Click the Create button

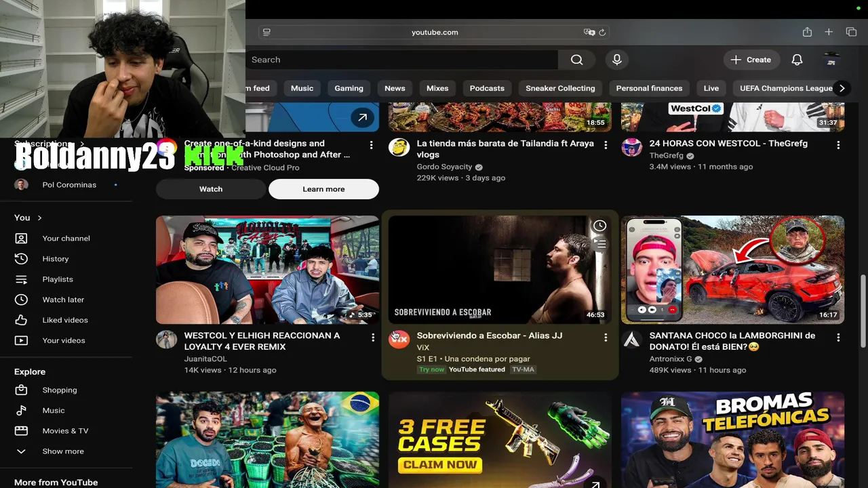pyautogui.click(x=751, y=60)
